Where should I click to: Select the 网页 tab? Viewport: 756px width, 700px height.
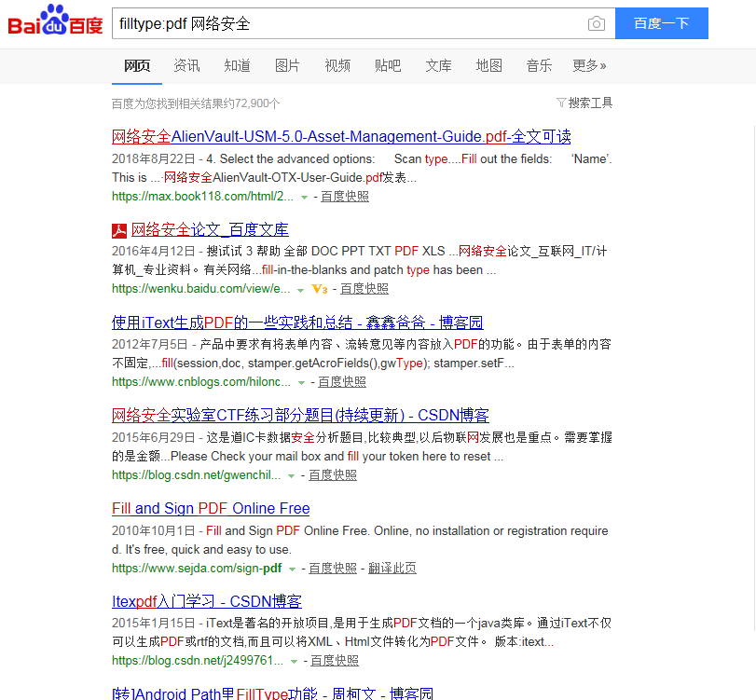point(137,65)
